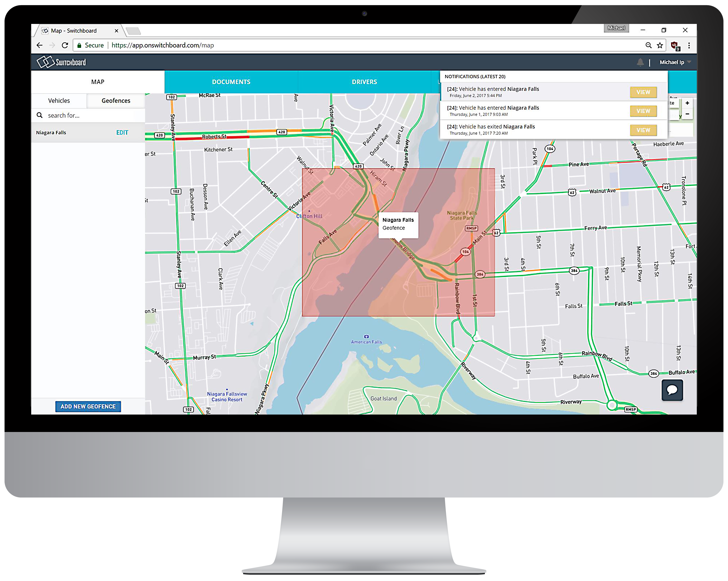Screen dimensions: 728x581
Task: Click the Michael Chrome profile button
Action: 616,28
